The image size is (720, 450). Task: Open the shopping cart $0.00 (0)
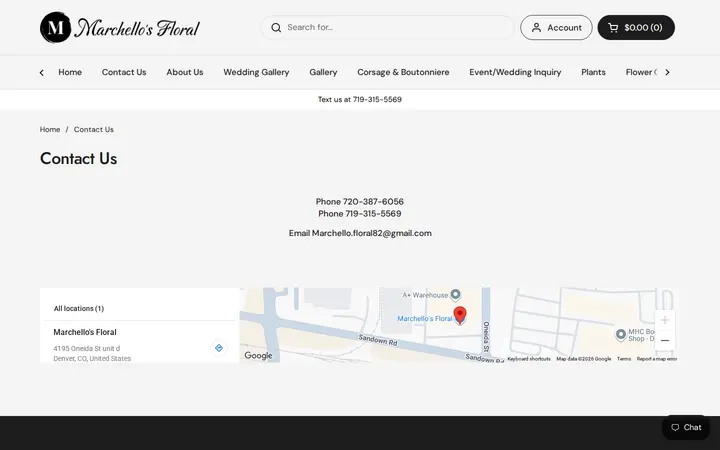(x=636, y=28)
